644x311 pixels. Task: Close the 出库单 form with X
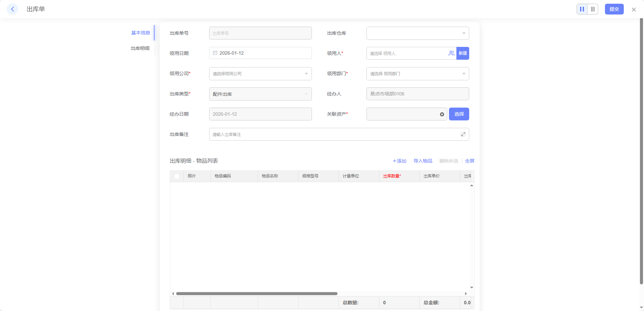[x=634, y=9]
